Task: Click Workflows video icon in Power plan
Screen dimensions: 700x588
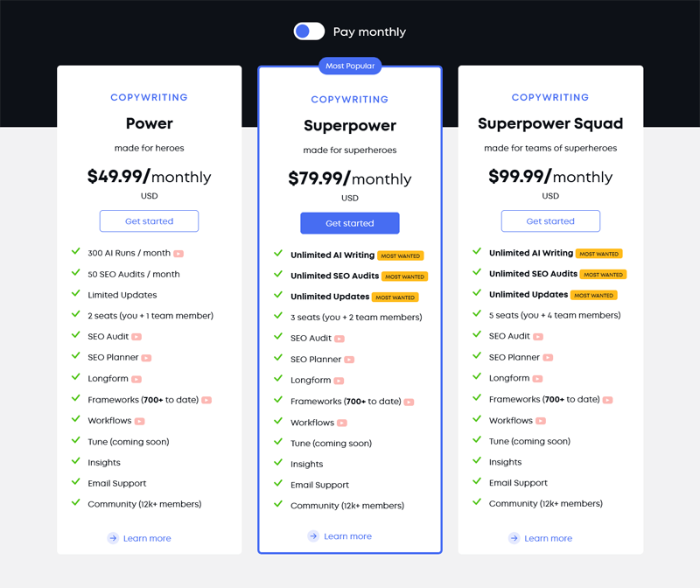Action: pos(139,421)
